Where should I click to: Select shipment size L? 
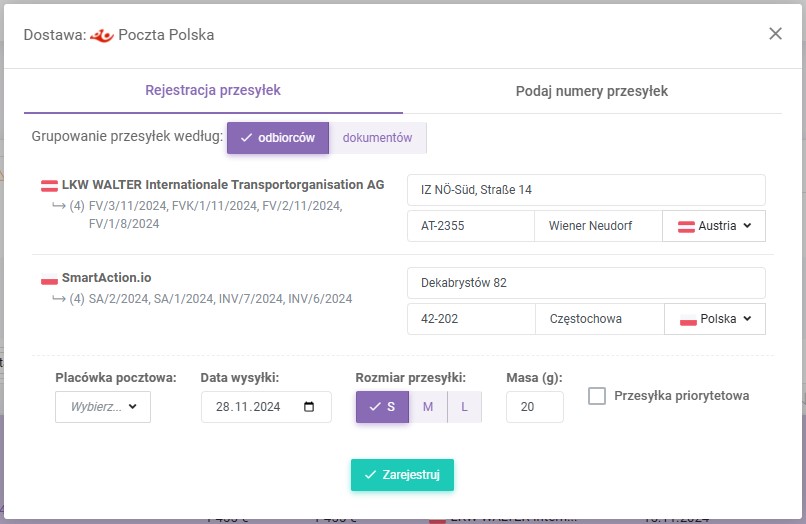coord(465,407)
